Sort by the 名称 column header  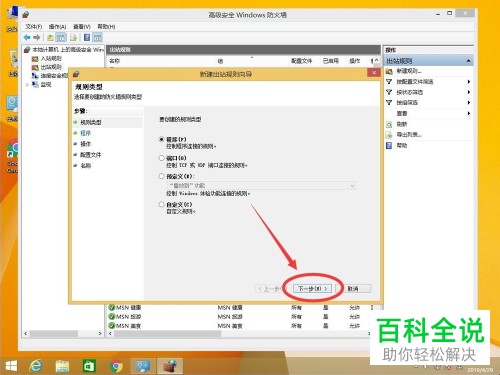[x=114, y=61]
